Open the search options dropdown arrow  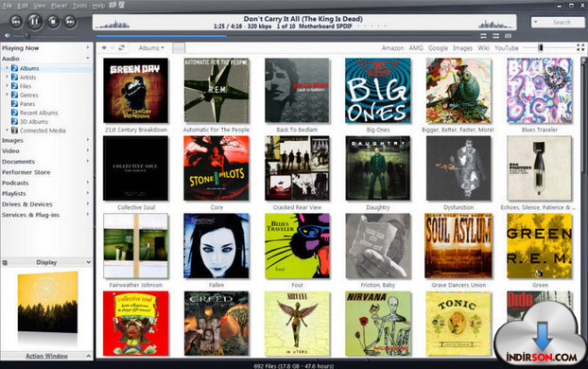[536, 22]
